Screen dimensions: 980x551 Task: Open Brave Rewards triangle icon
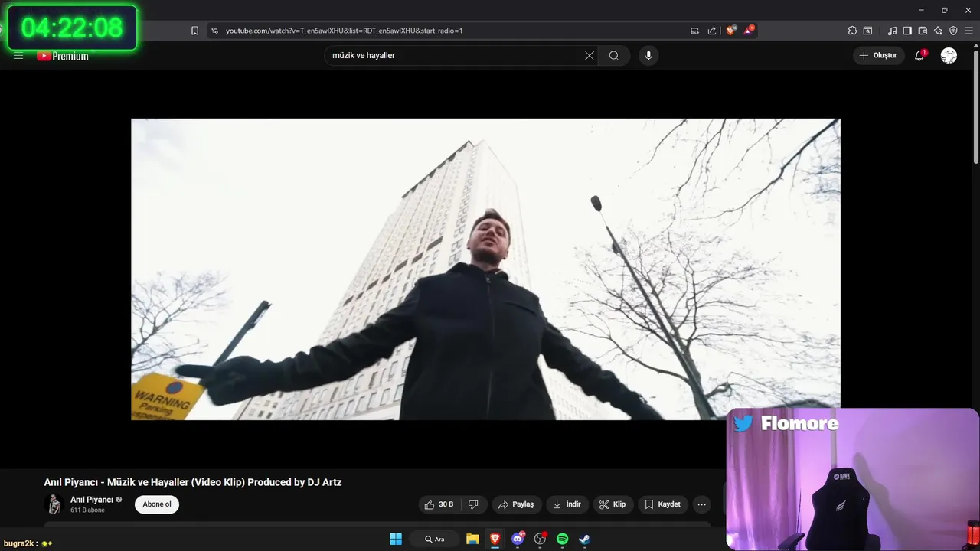pos(749,31)
